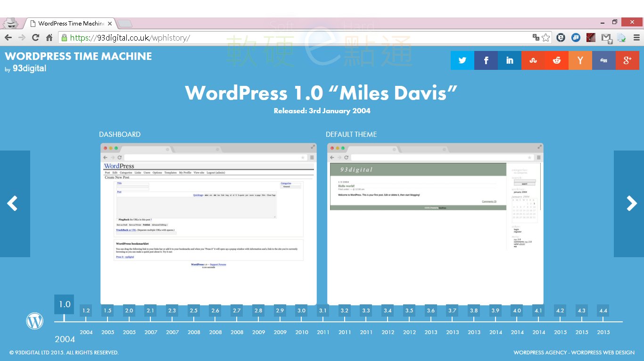644x361 pixels.
Task: Click the browser back arrow
Action: pyautogui.click(x=8, y=38)
